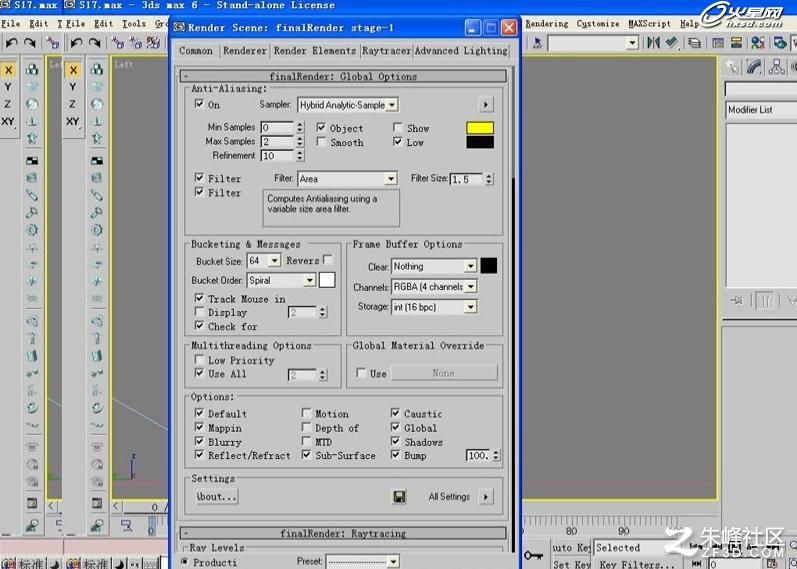Toggle Show End Result icon below modifier stack
The width and height of the screenshot is (797, 569).
click(x=764, y=301)
